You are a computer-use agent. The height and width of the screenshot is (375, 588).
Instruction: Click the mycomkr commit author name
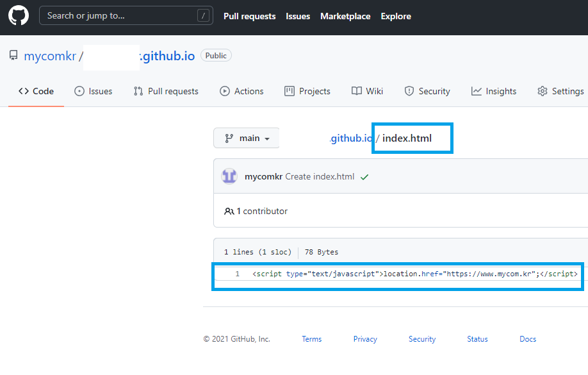[x=263, y=177]
